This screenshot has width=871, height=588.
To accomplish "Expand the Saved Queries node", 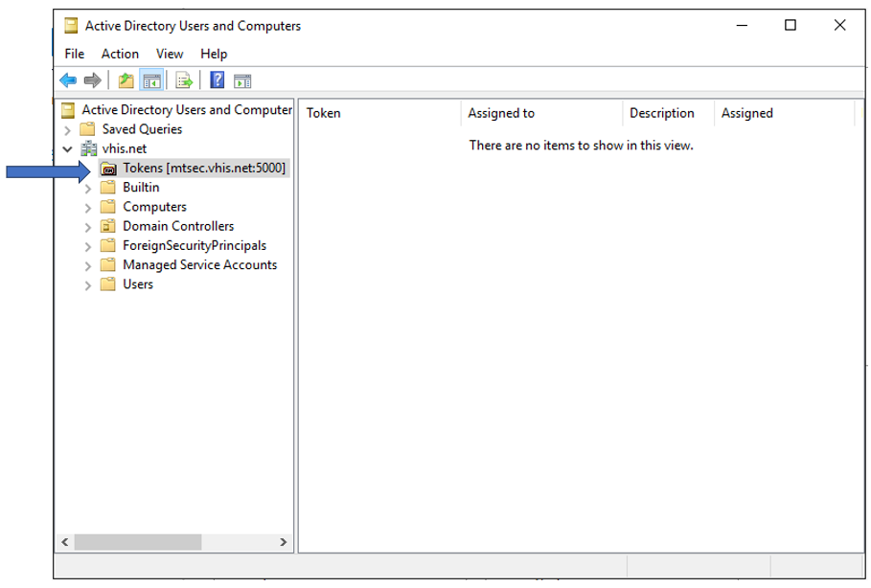I will [x=67, y=130].
